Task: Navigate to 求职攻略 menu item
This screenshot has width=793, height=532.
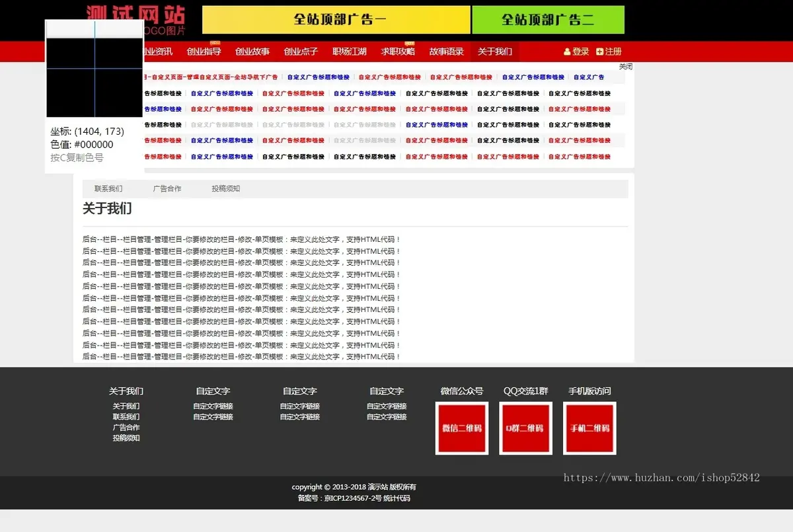Action: 398,52
